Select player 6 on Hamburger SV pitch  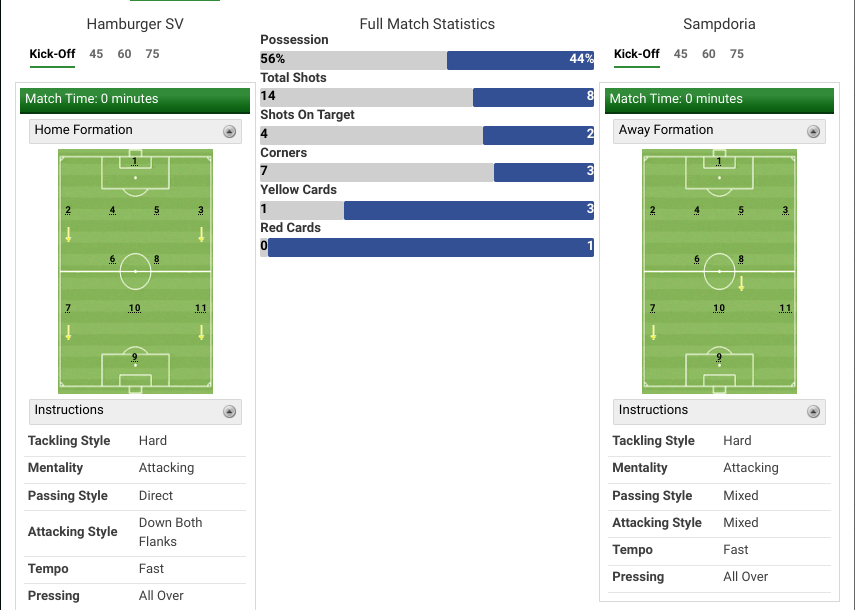tap(112, 259)
